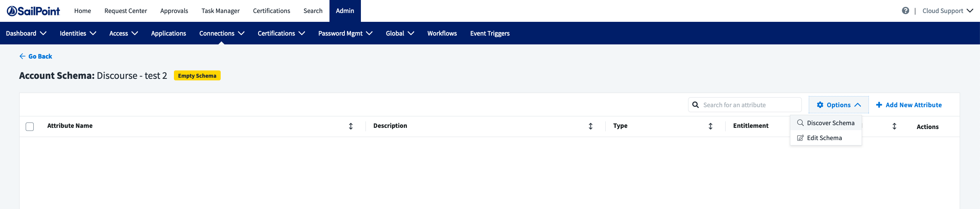Screen dimensions: 980x209
Task: Click Add New Attribute button
Action: 909,105
